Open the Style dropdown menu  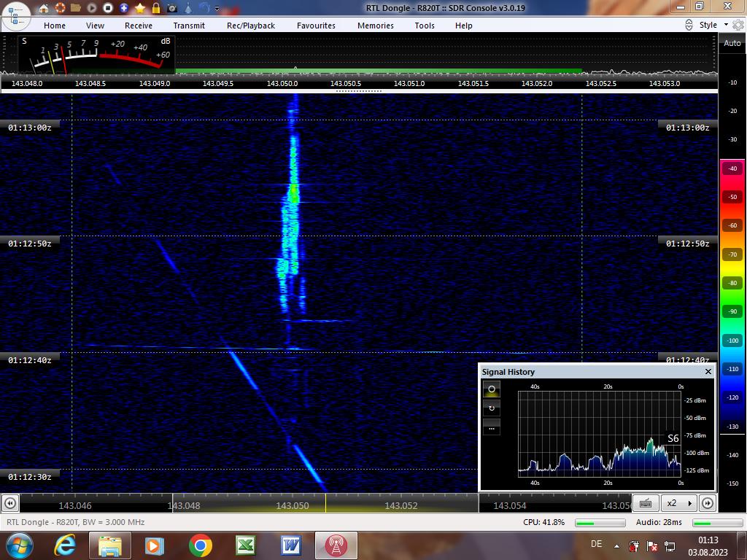coord(713,25)
